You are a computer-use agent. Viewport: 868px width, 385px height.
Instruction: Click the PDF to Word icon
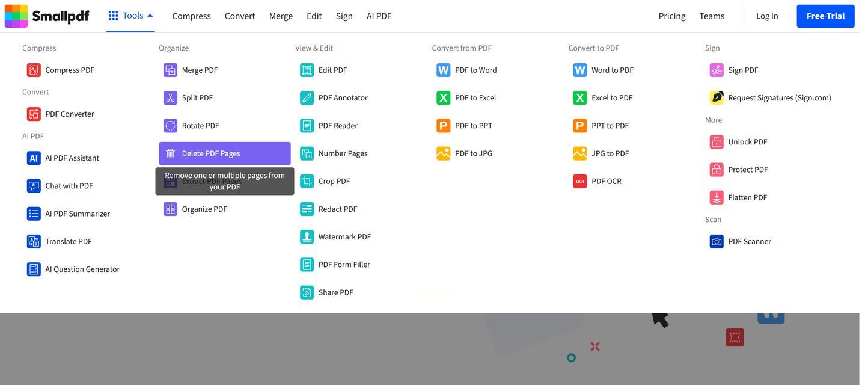(443, 70)
